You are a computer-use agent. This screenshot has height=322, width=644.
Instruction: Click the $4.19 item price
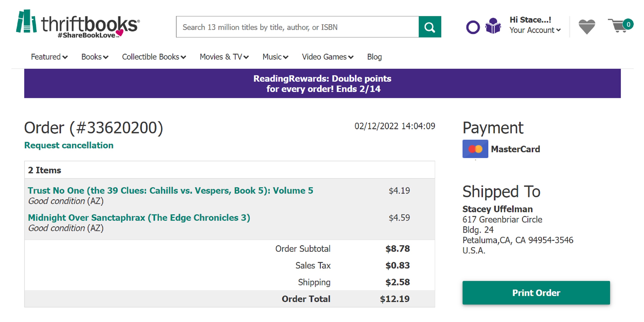tap(399, 191)
